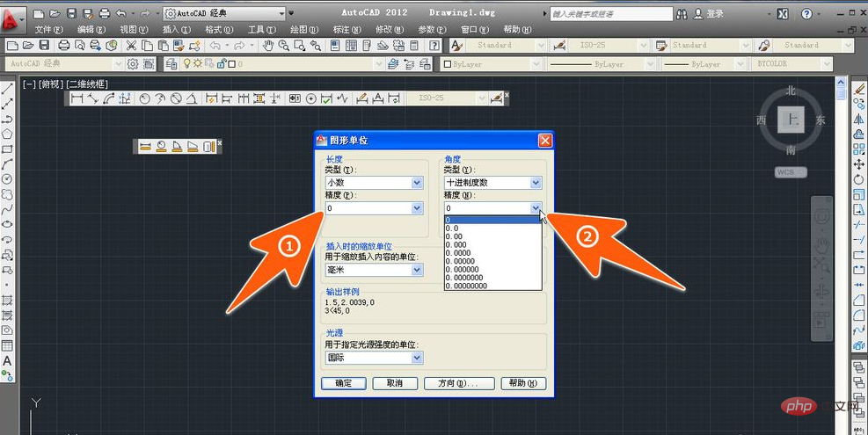Click the [俯视] viewport view control
Viewport: 868px width, 435px height.
52,84
